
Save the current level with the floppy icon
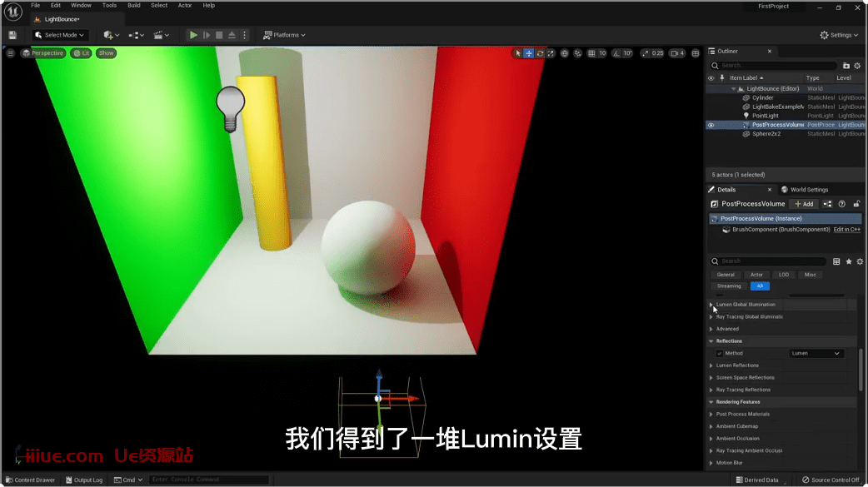coord(12,35)
